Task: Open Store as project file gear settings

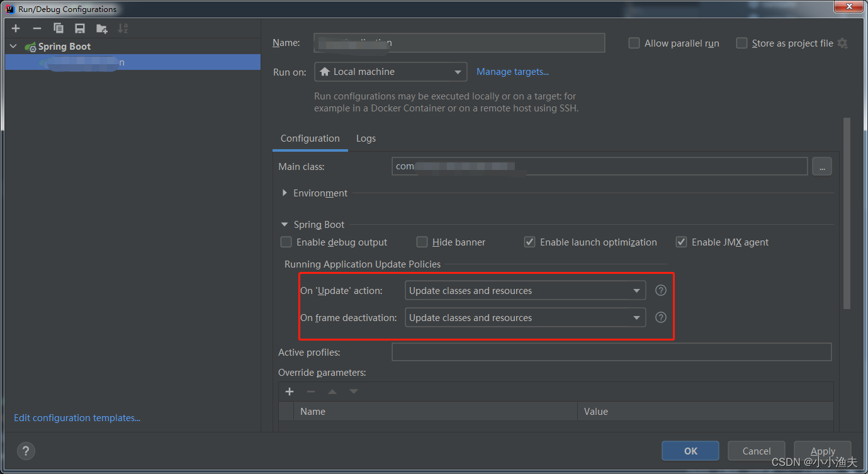Action: click(x=843, y=43)
